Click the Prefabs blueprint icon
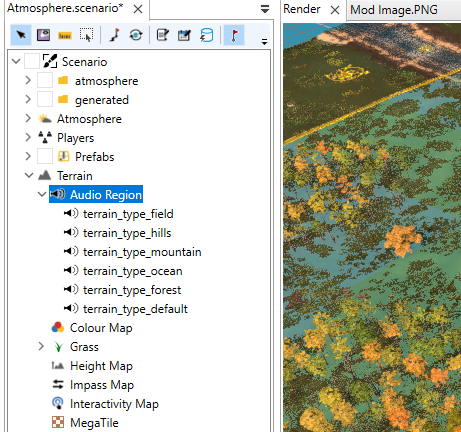 pyautogui.click(x=63, y=156)
